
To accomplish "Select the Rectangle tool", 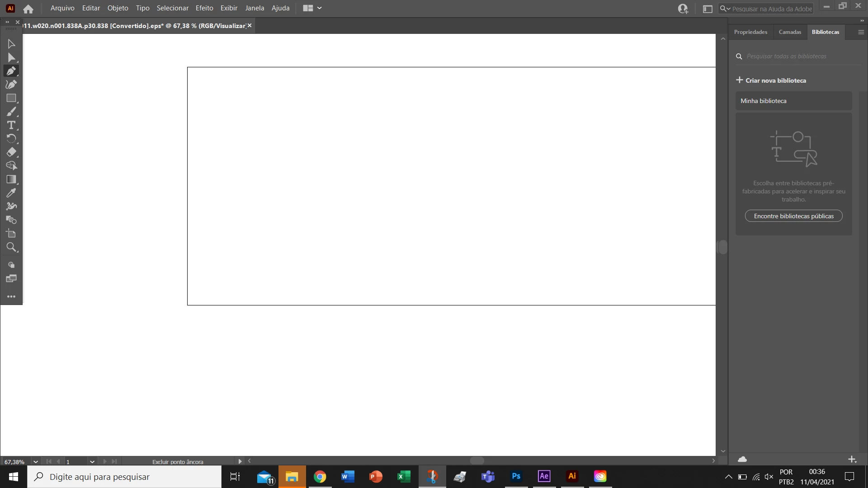I will [x=11, y=98].
